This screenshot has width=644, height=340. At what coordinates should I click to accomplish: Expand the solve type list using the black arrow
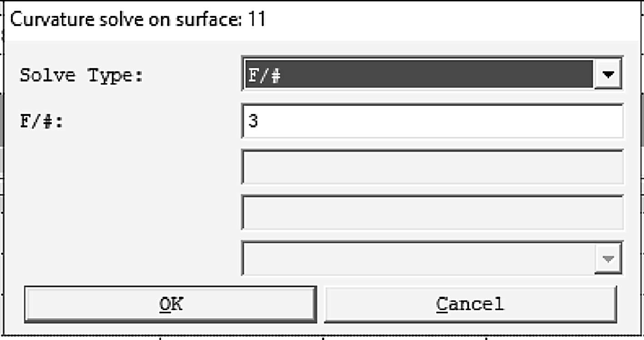pyautogui.click(x=608, y=74)
